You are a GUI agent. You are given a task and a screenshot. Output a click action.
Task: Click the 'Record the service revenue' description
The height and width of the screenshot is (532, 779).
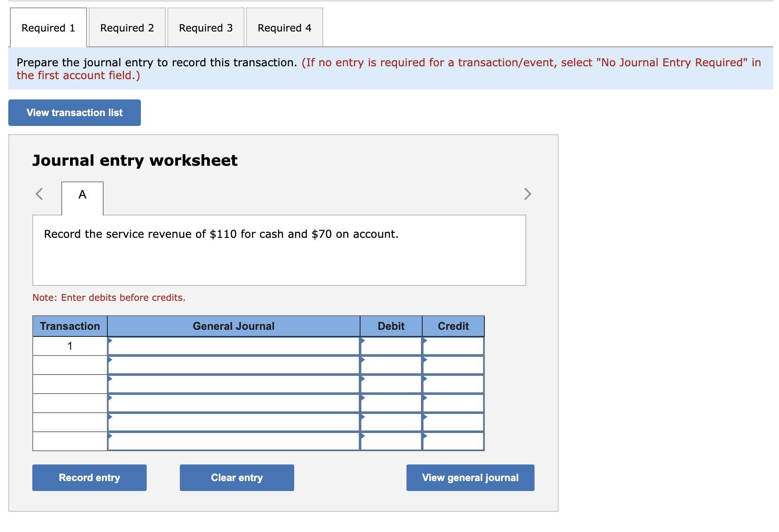point(221,234)
